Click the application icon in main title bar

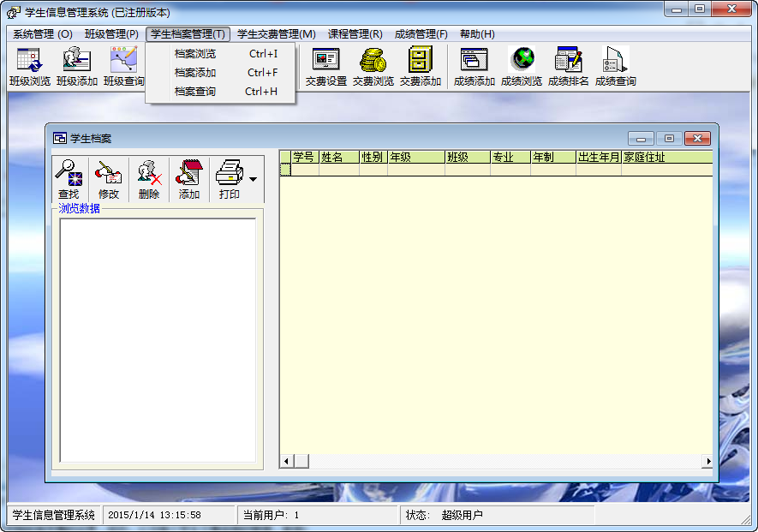point(14,12)
